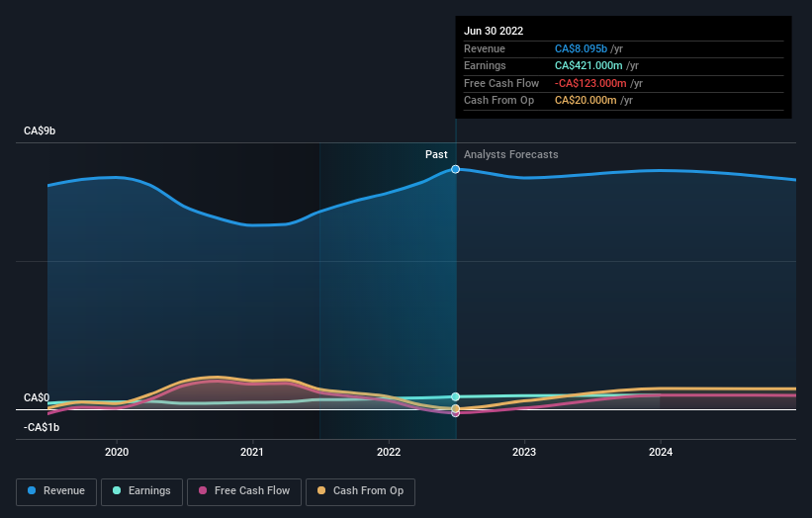812x518 pixels.
Task: Toggle the Free Cash Flow legend series
Action: [x=244, y=491]
